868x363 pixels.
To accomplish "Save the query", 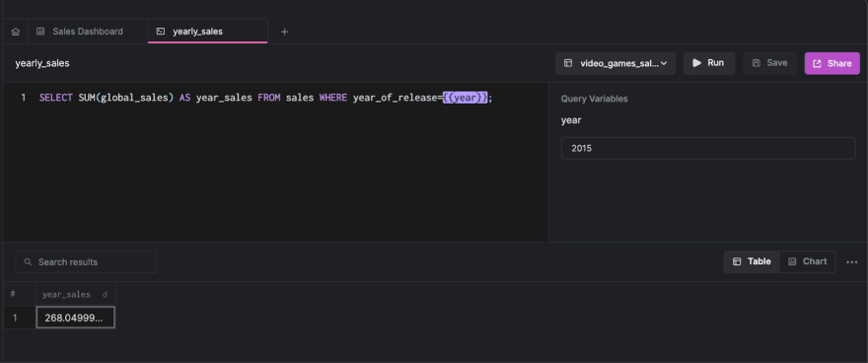I will point(769,63).
